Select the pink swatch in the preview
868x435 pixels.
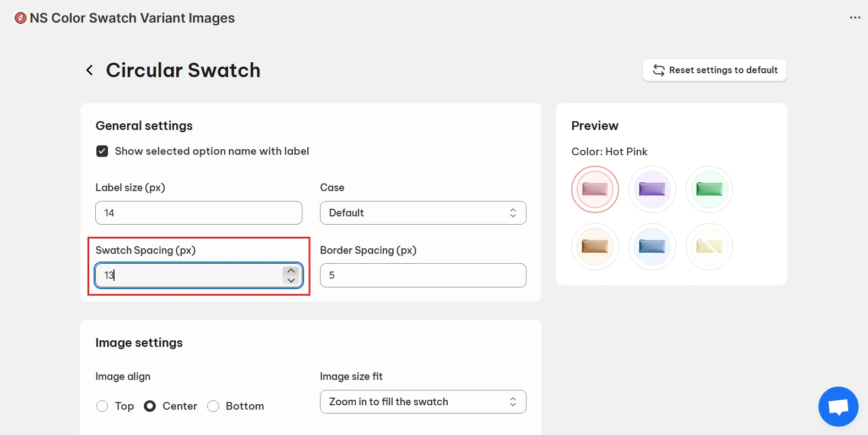(x=595, y=189)
